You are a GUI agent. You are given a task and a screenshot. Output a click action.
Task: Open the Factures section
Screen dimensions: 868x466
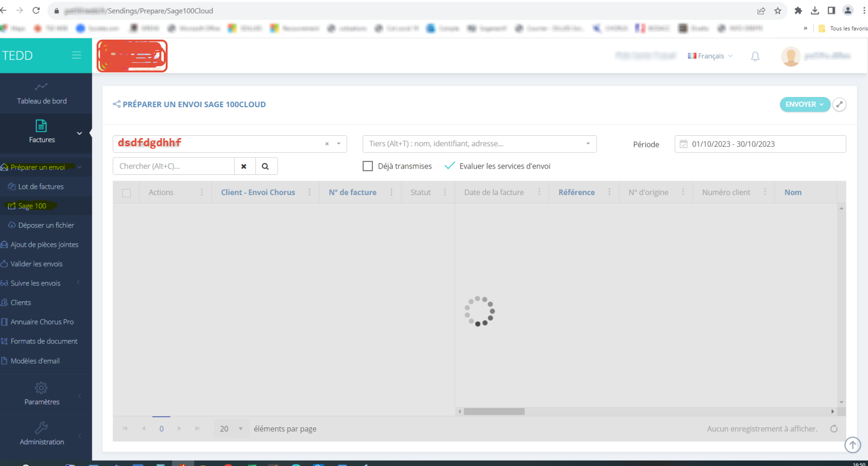[42, 132]
